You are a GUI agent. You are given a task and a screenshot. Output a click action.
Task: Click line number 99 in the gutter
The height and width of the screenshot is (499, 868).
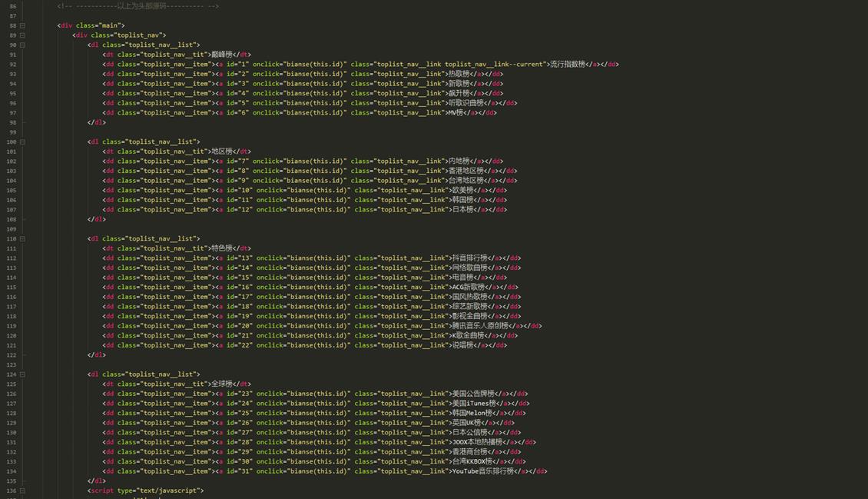click(12, 131)
